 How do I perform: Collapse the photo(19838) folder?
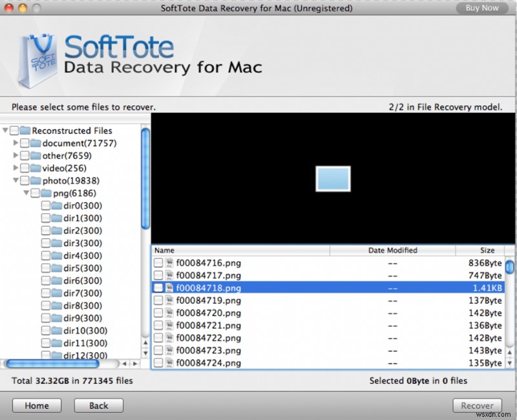(16, 180)
